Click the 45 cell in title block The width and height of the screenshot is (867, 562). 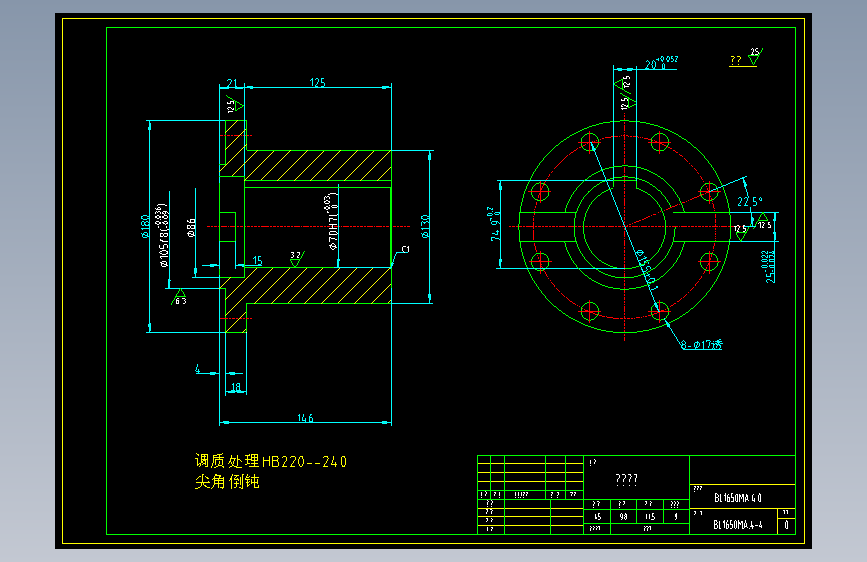pos(597,517)
